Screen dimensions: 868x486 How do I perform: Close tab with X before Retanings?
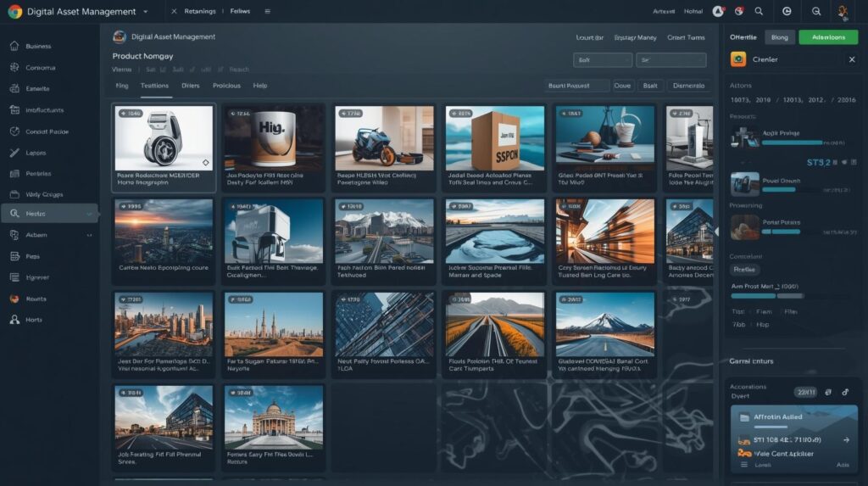click(x=174, y=11)
